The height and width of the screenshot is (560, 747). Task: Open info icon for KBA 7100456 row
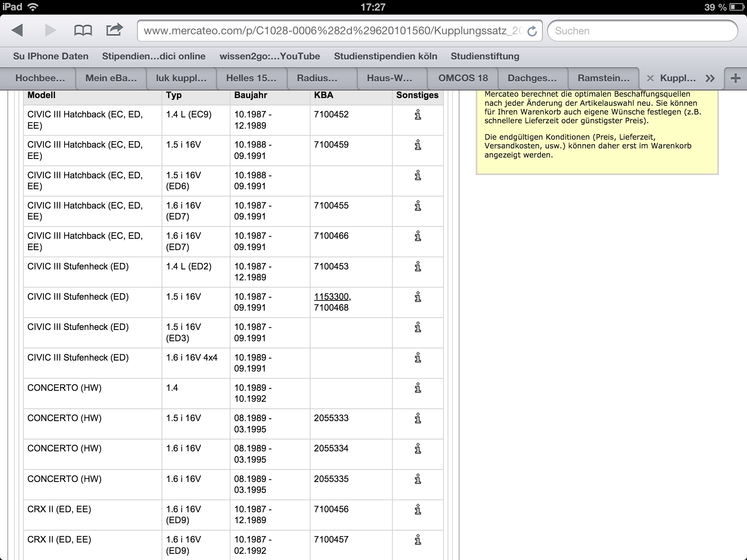pos(418,510)
